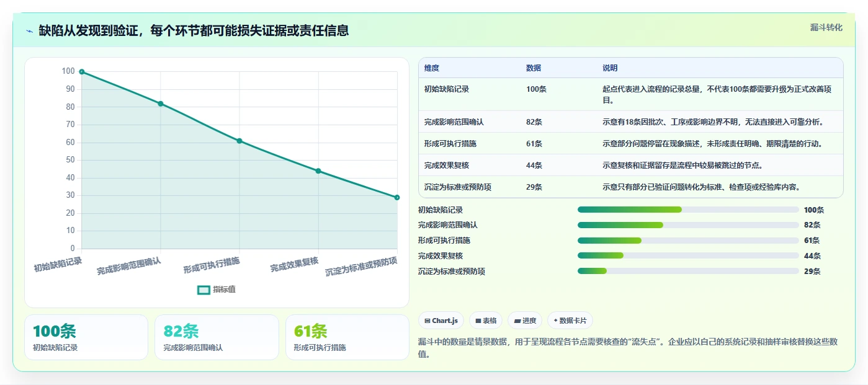Click the main title about 缺陷从发现到验证
Screen dimensions: 868x385
coord(194,30)
